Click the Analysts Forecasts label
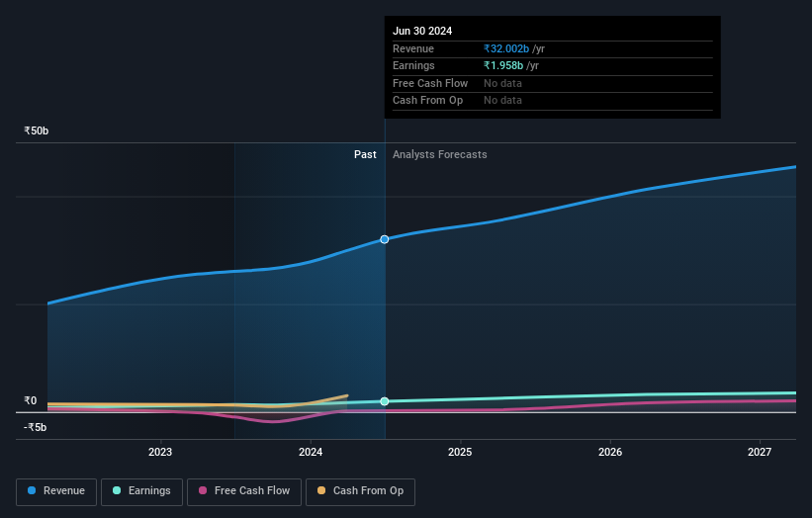Viewport: 812px width, 518px height. pos(440,155)
